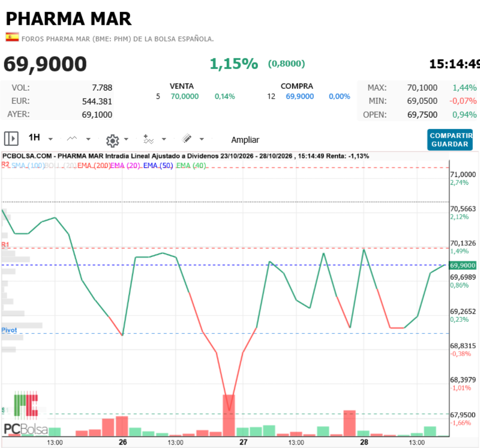Select the line chart type icon
The height and width of the screenshot is (448, 480).
[72, 139]
